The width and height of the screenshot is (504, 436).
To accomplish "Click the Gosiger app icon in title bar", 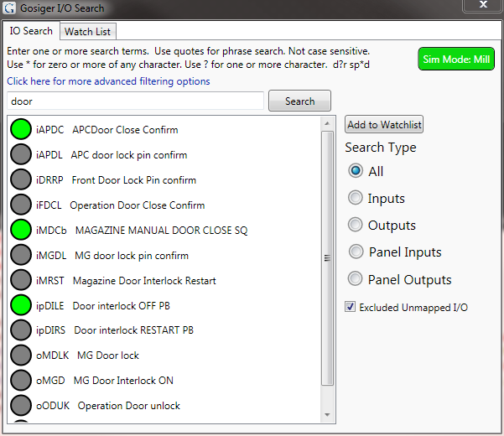I will click(x=11, y=8).
